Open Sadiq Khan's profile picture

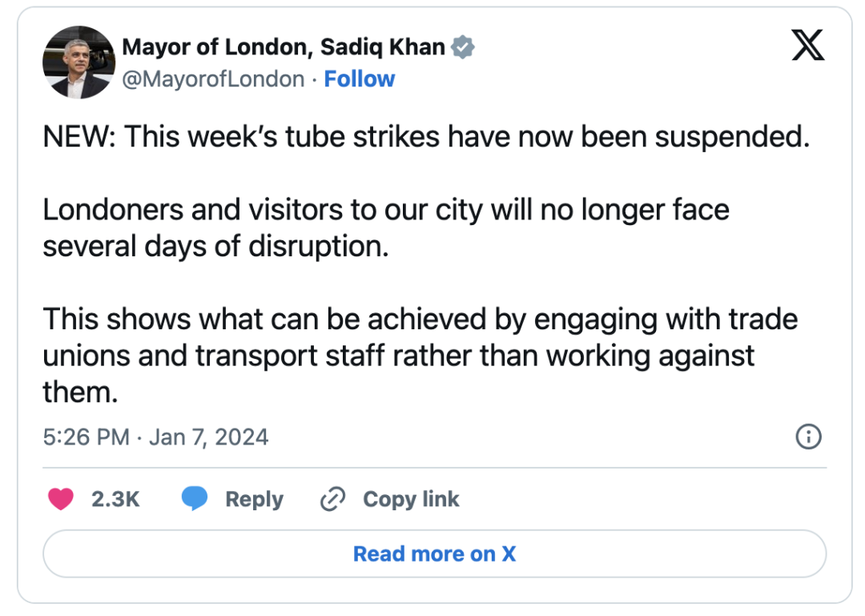[78, 62]
